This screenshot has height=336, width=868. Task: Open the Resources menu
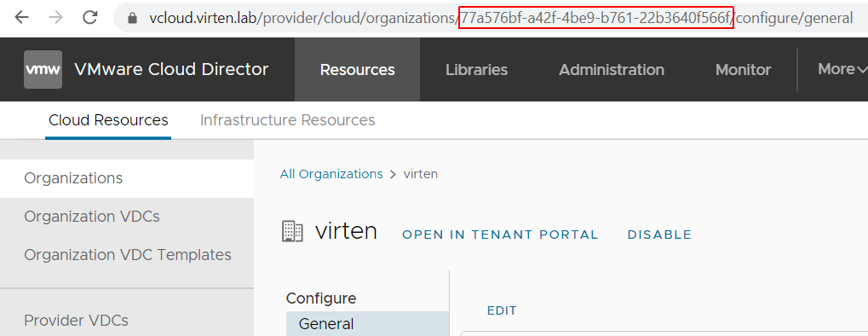pyautogui.click(x=357, y=69)
